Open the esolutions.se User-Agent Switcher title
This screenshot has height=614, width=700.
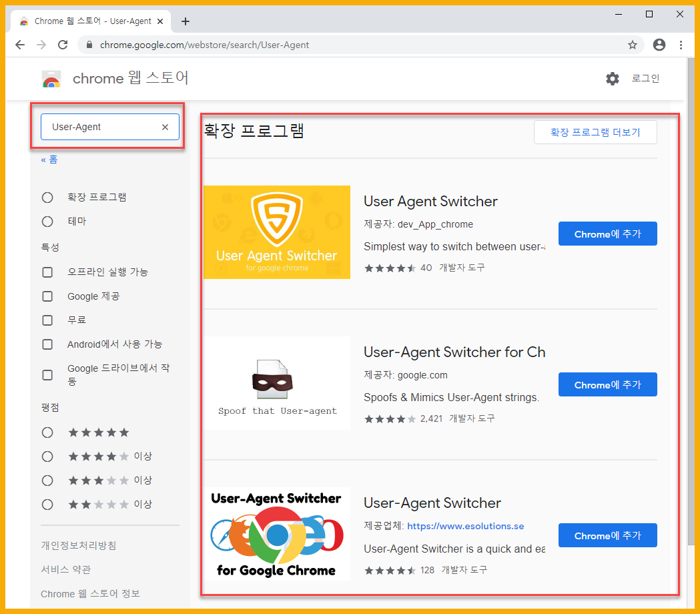pos(432,503)
